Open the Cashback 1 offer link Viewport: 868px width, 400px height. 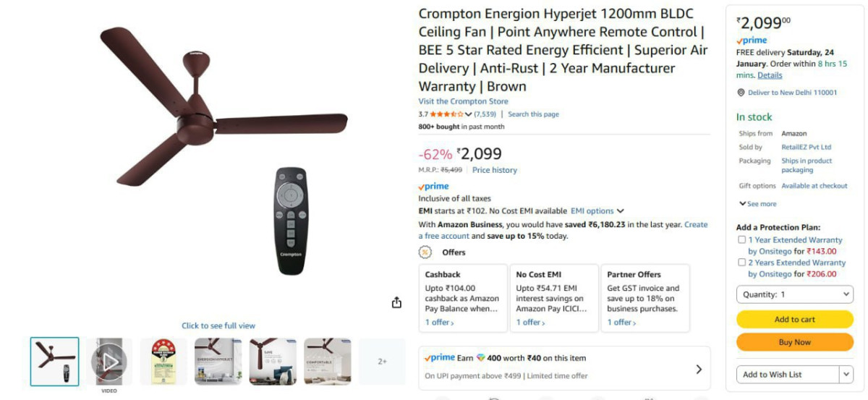(440, 323)
